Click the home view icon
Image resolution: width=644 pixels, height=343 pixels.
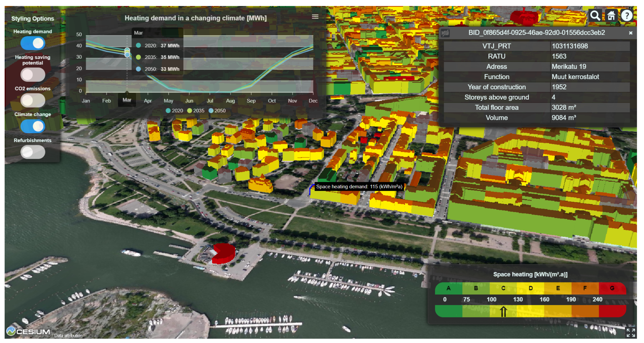click(611, 16)
